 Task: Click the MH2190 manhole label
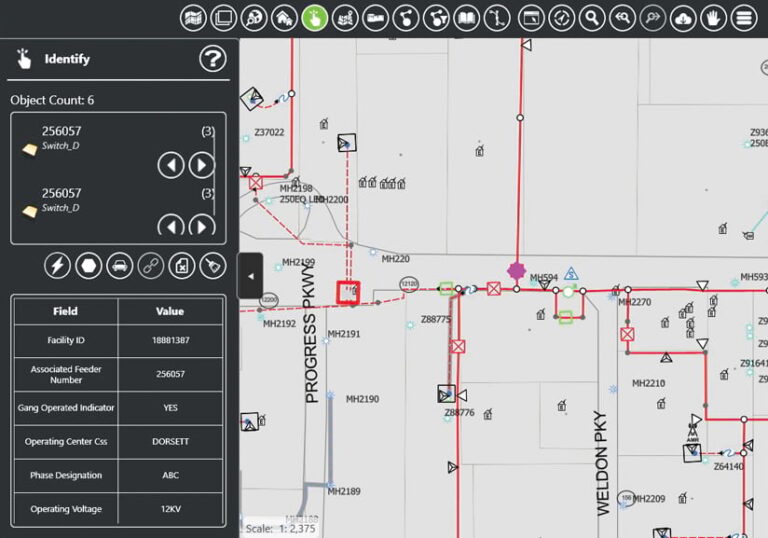362,399
